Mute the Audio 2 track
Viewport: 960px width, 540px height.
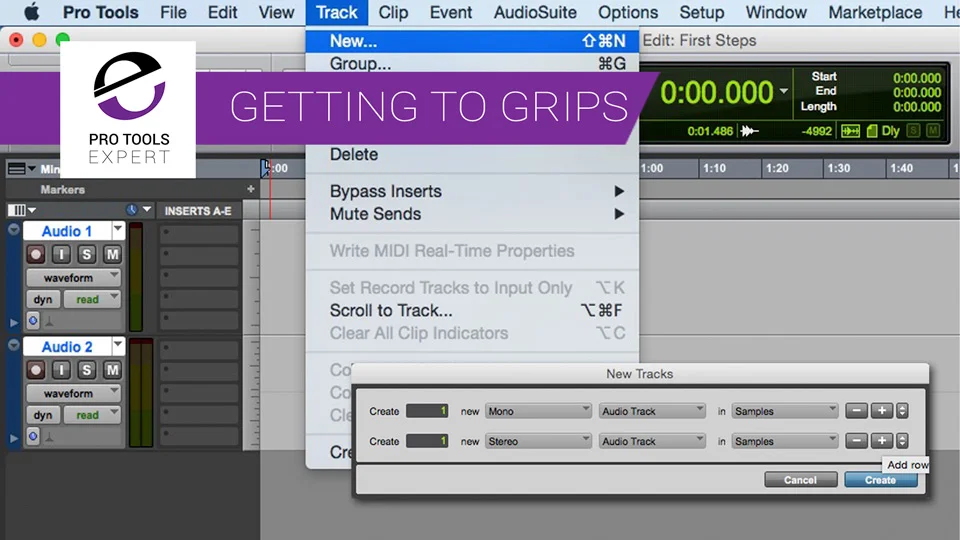pos(112,370)
